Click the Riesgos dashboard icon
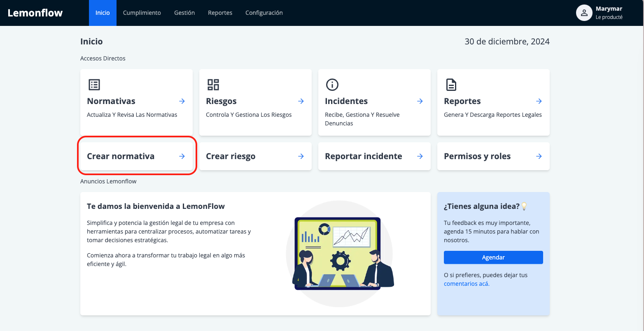Image resolution: width=644 pixels, height=331 pixels. (213, 85)
